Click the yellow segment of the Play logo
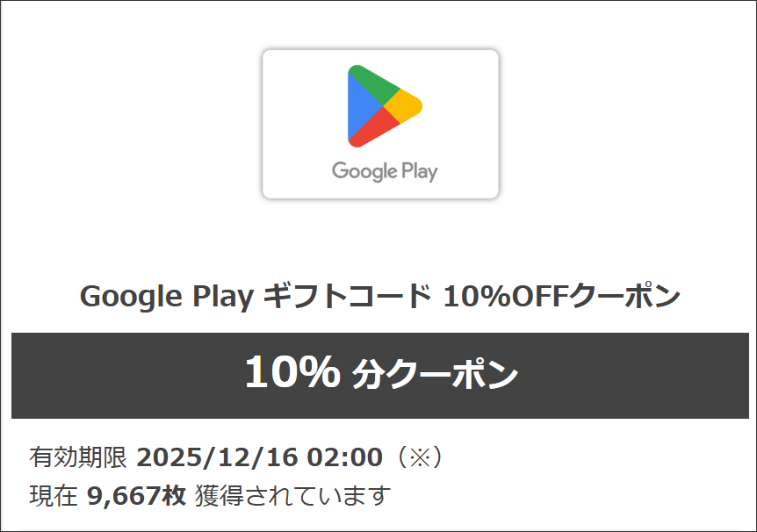Viewport: 757px width, 532px height. 406,105
